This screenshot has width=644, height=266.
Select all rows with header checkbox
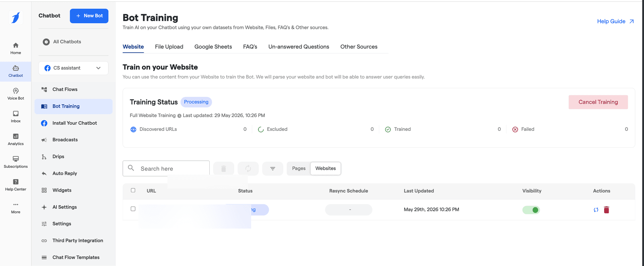133,190
